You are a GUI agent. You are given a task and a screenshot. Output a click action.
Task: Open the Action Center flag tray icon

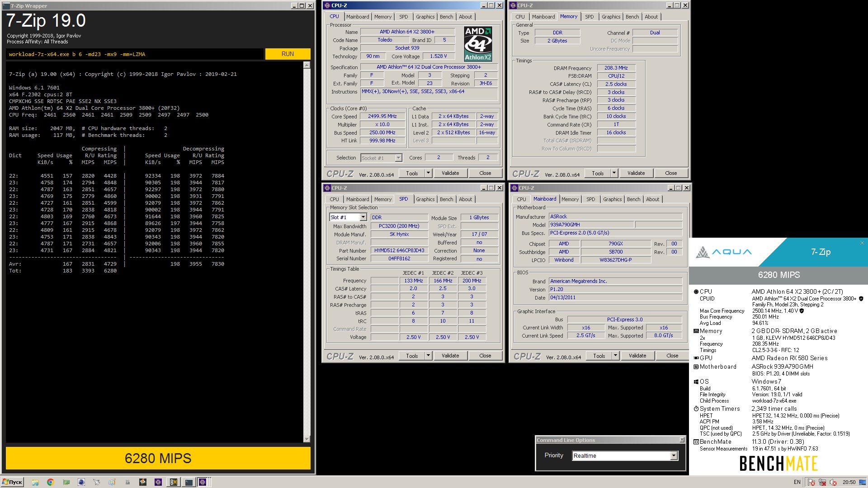point(811,482)
